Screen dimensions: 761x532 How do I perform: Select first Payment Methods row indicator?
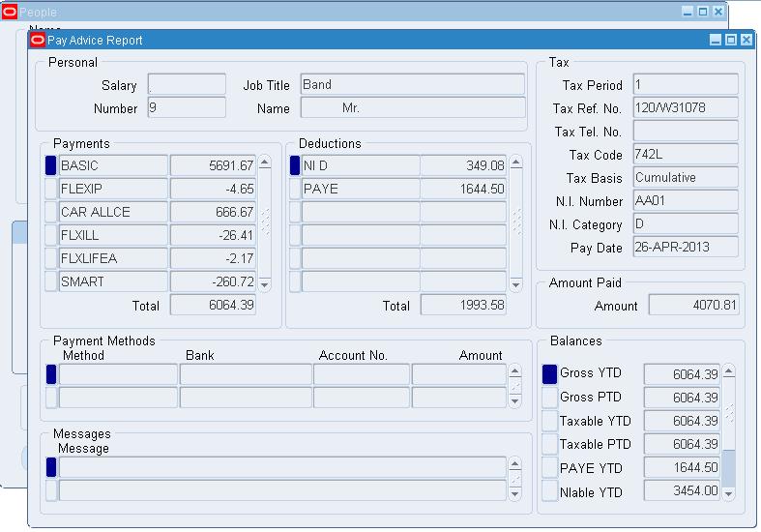point(51,374)
